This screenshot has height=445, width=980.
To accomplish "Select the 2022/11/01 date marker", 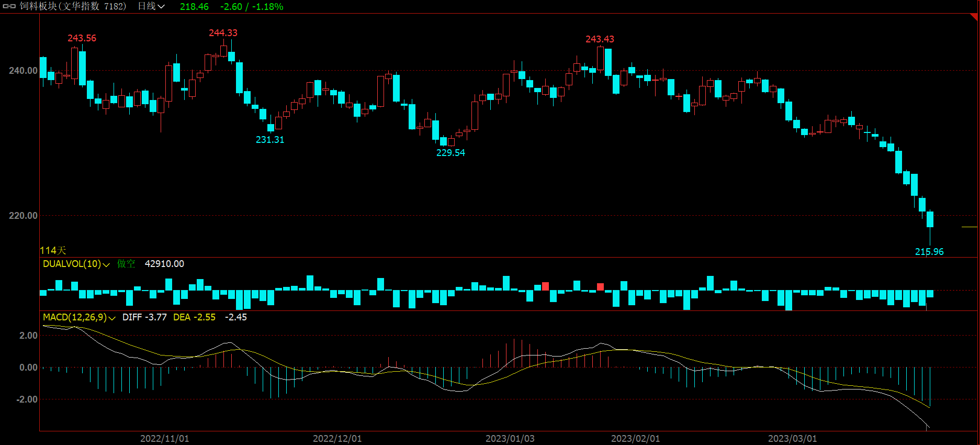I will (x=164, y=439).
